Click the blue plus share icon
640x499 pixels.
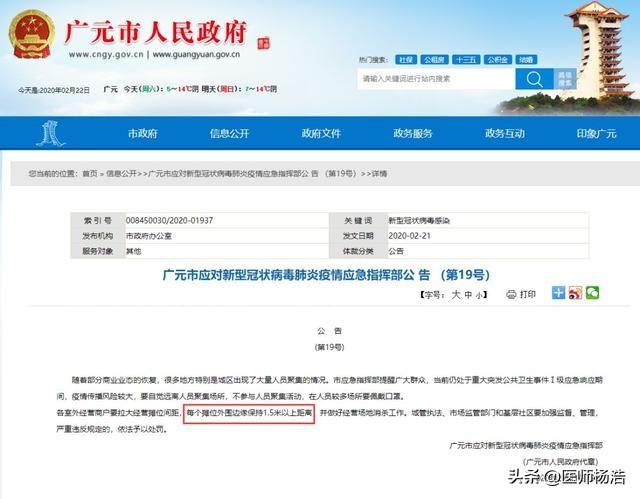pyautogui.click(x=559, y=294)
